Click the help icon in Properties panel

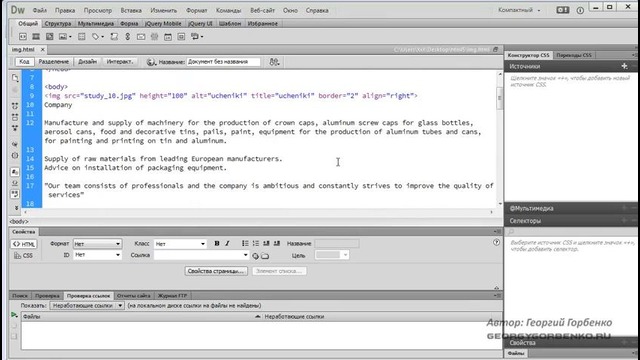(x=496, y=242)
